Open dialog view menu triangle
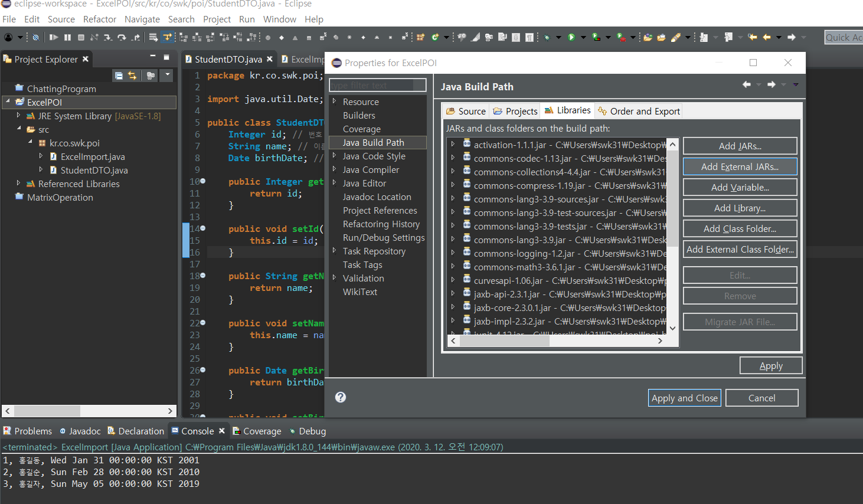This screenshot has height=504, width=863. click(x=796, y=85)
